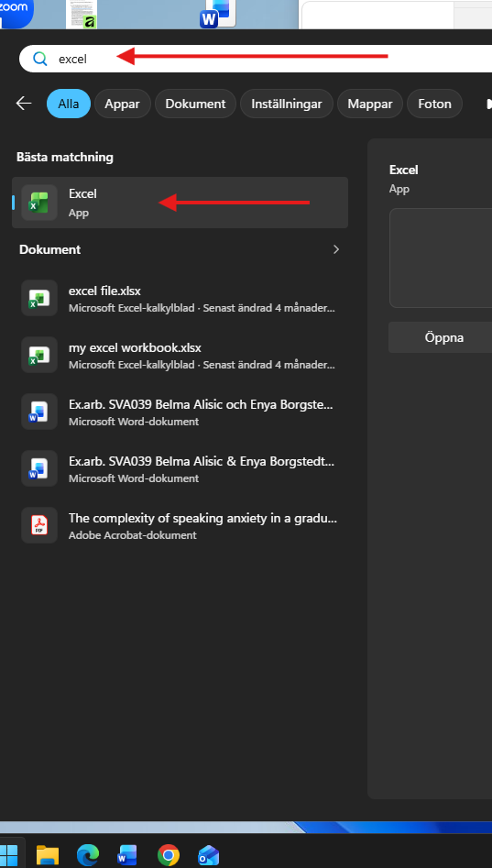The width and height of the screenshot is (492, 868).
Task: Select the Alla filter tab
Action: tap(69, 104)
